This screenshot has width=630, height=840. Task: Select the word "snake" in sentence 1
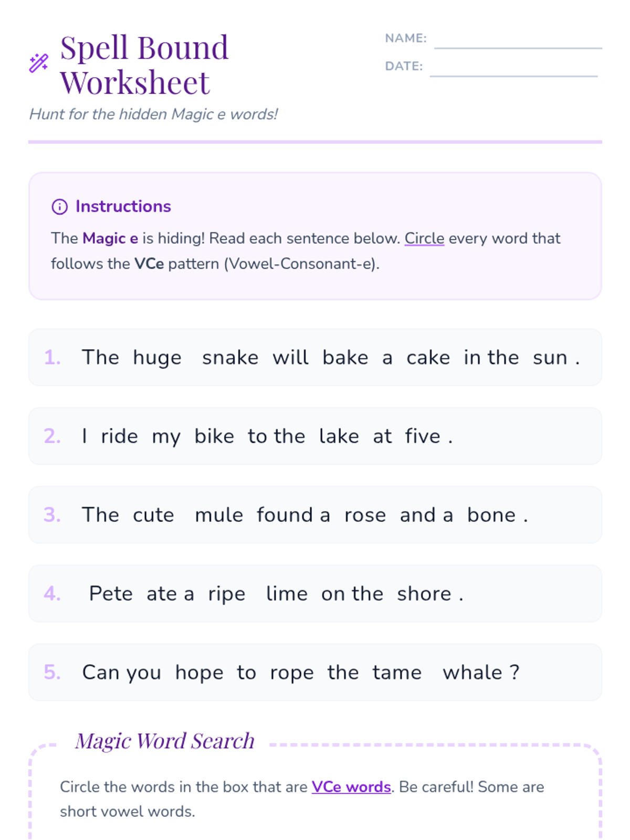[x=230, y=358]
